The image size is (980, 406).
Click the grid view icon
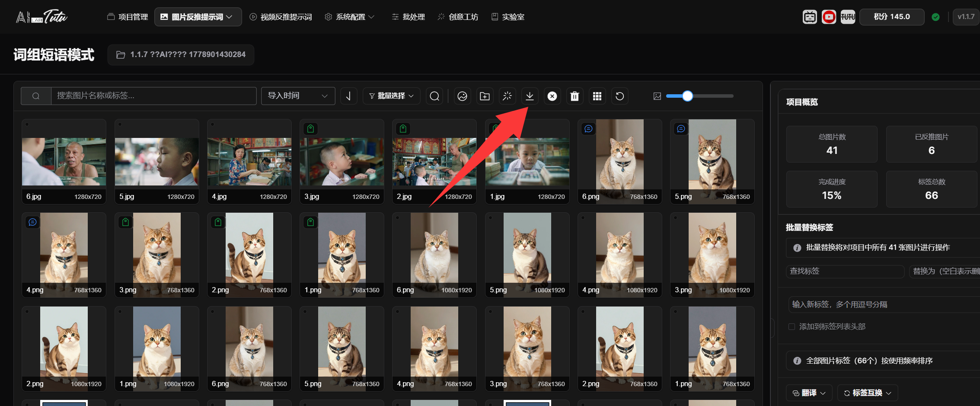click(x=597, y=96)
